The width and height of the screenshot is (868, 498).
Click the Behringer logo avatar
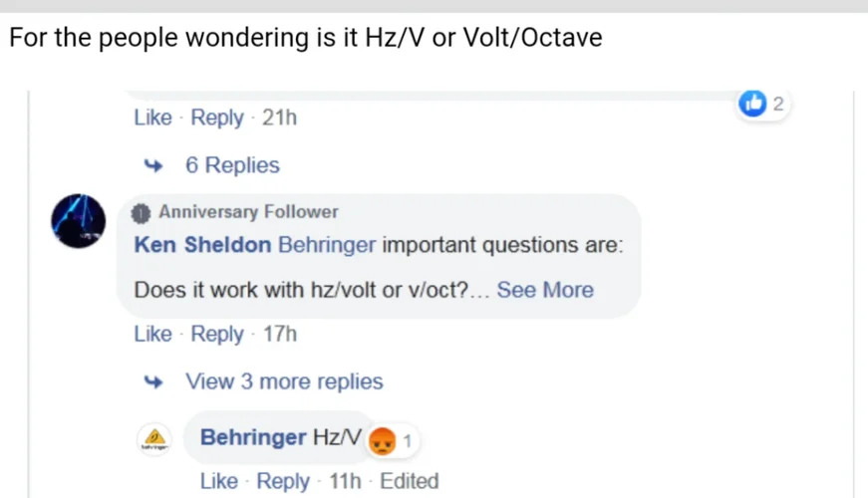(x=153, y=439)
